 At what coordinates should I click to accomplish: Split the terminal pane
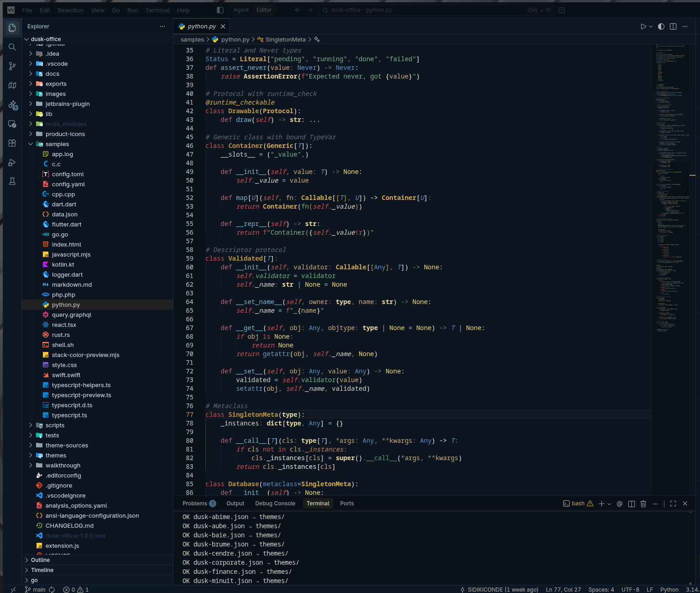click(632, 504)
